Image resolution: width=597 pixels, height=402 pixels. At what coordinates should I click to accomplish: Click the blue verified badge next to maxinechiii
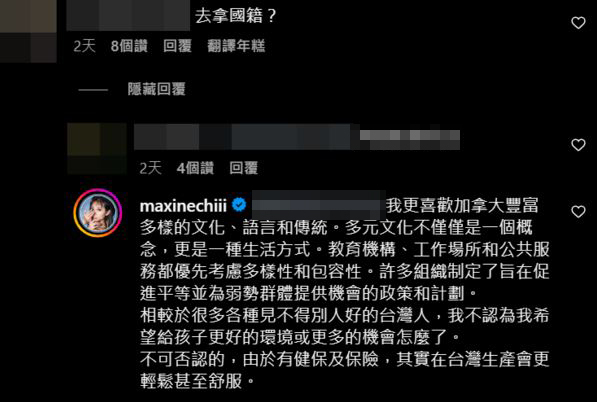tap(239, 205)
